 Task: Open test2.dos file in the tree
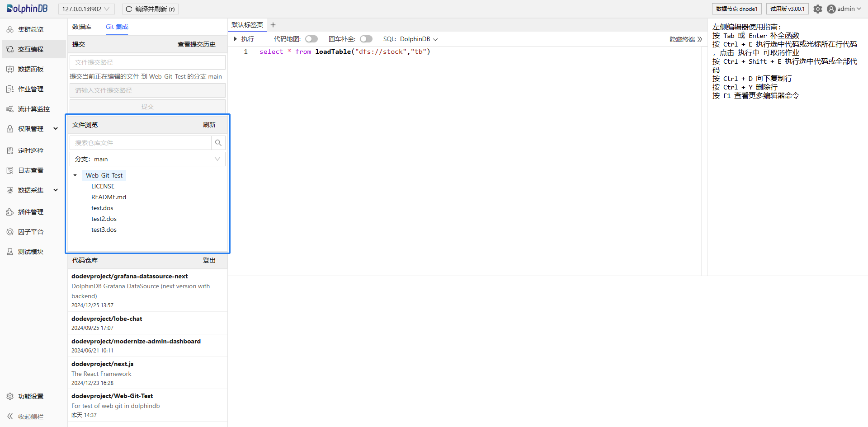pyautogui.click(x=104, y=219)
